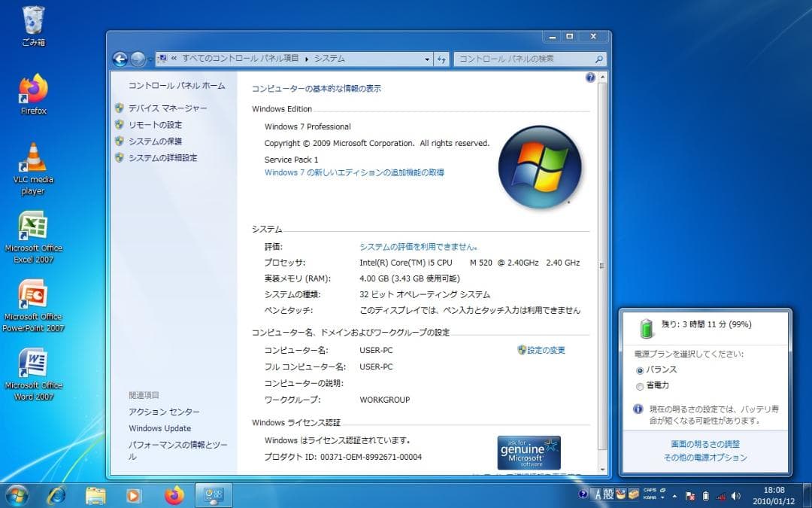The image size is (812, 508).
Task: Expand the address bar history dropdown
Action: click(427, 59)
